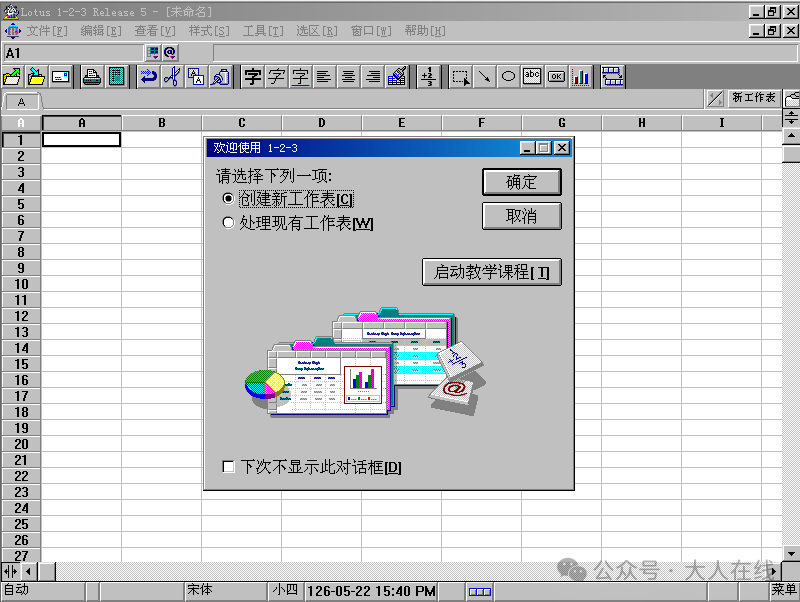Open the @ function selector
The image size is (800, 602).
coord(170,53)
